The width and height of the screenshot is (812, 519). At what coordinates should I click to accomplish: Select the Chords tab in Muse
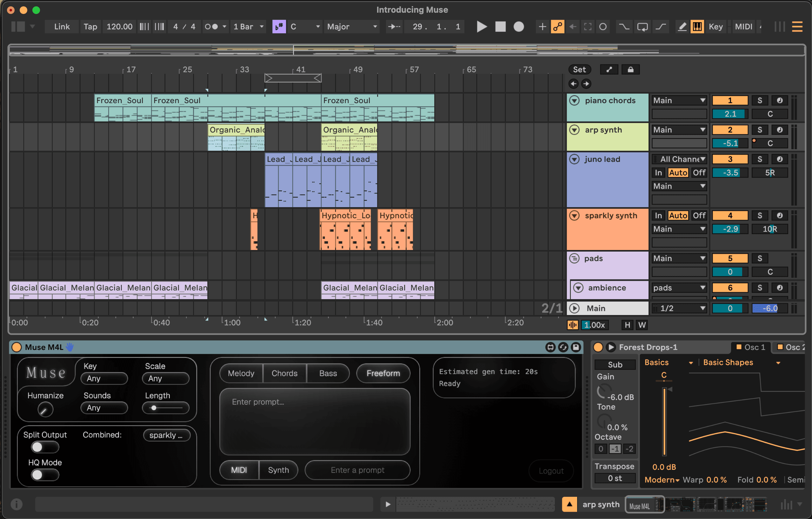(284, 373)
